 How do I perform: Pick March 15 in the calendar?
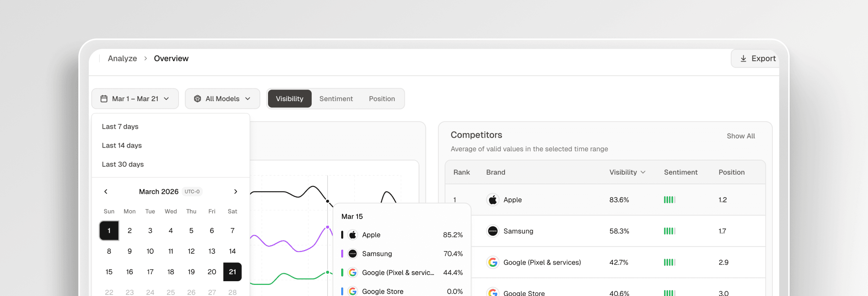coord(109,272)
